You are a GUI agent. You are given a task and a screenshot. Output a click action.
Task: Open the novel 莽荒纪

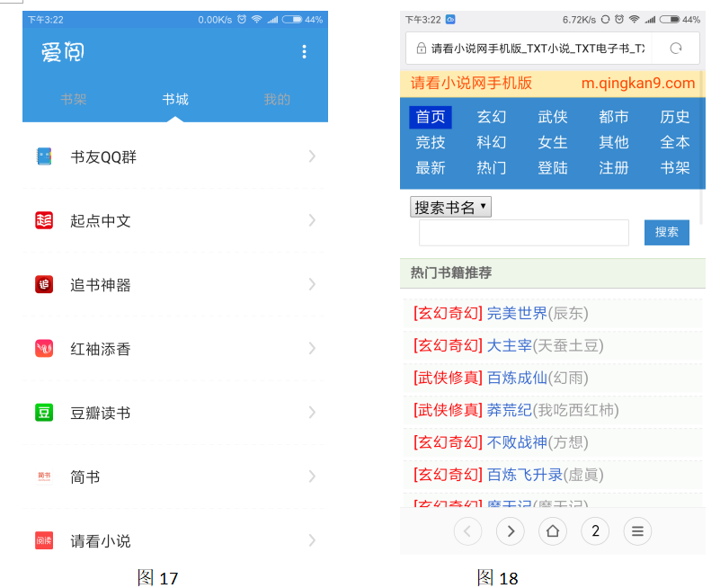point(509,410)
